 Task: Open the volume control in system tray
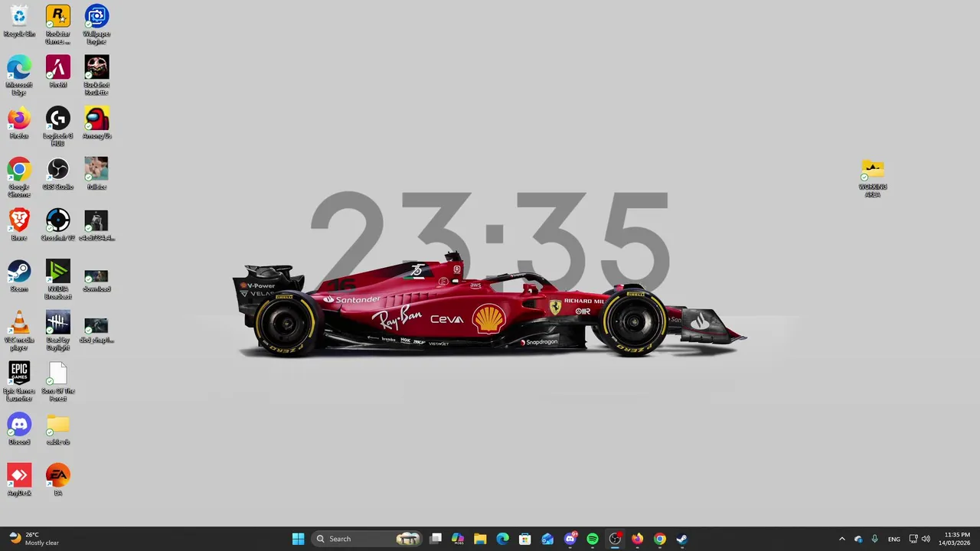click(x=926, y=539)
